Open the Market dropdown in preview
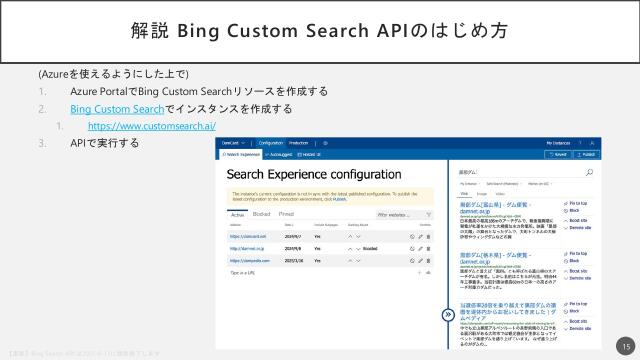 tap(540, 184)
